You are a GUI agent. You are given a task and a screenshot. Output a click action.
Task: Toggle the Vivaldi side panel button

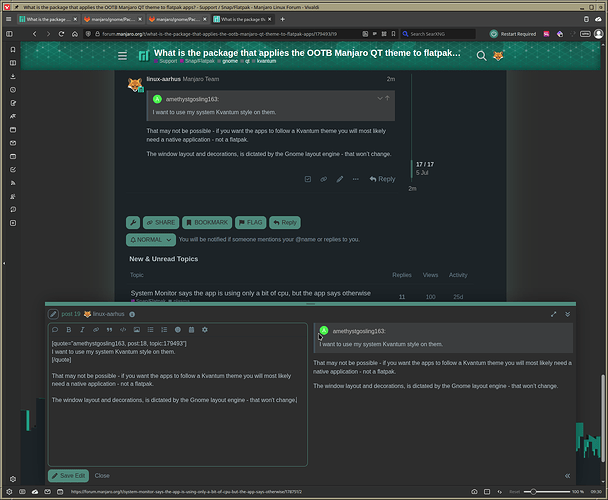[x=9, y=34]
